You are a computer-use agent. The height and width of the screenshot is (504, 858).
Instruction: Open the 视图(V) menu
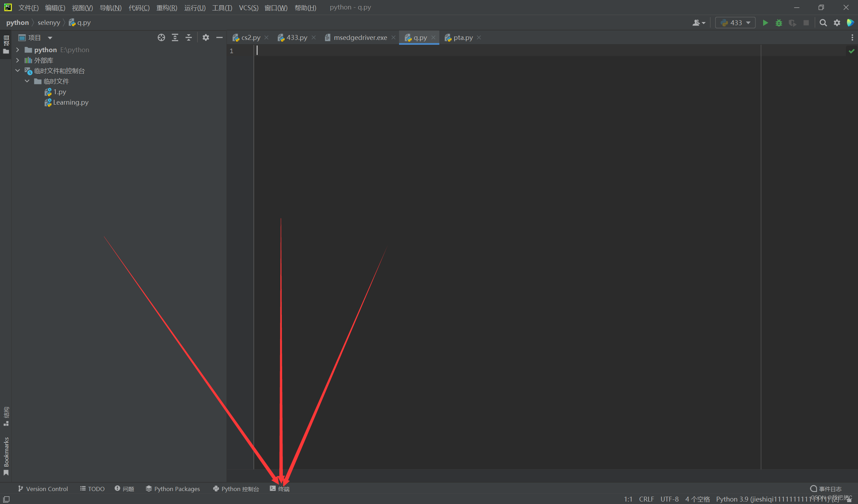click(x=82, y=8)
